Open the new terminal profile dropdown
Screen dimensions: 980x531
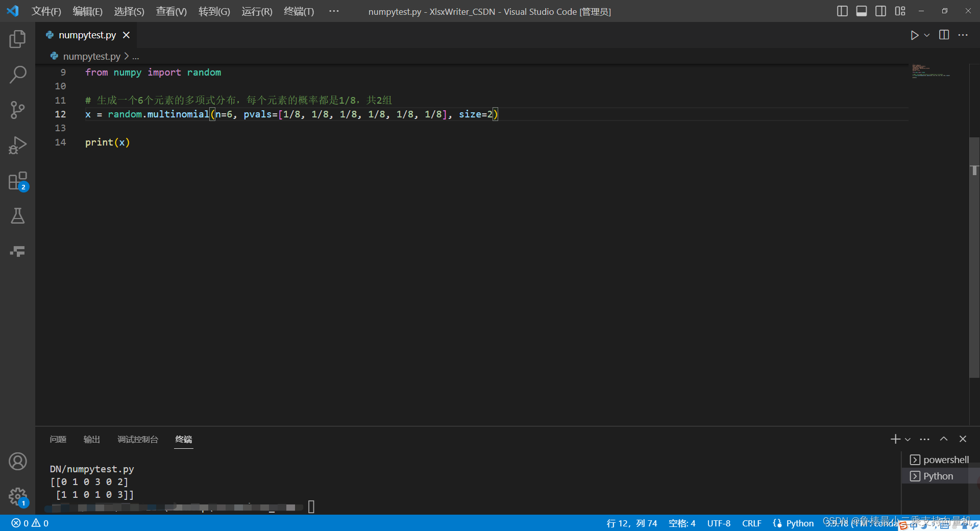point(908,440)
